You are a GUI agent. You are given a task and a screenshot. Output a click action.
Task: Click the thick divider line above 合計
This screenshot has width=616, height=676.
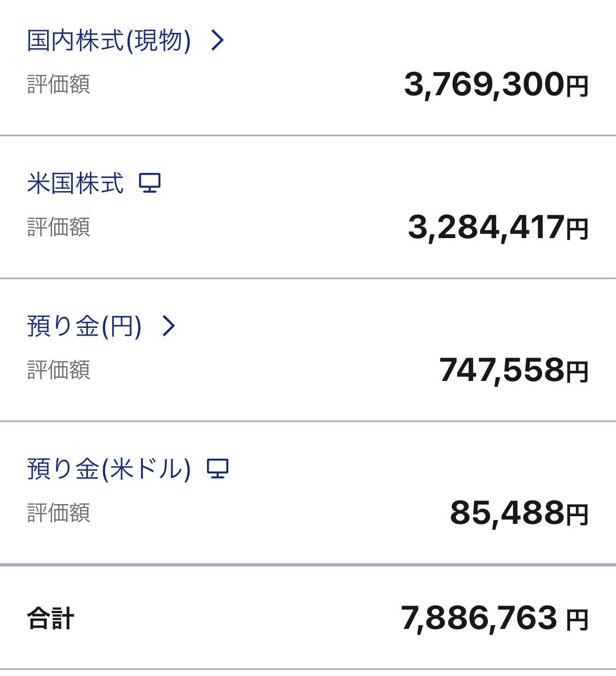click(x=308, y=564)
